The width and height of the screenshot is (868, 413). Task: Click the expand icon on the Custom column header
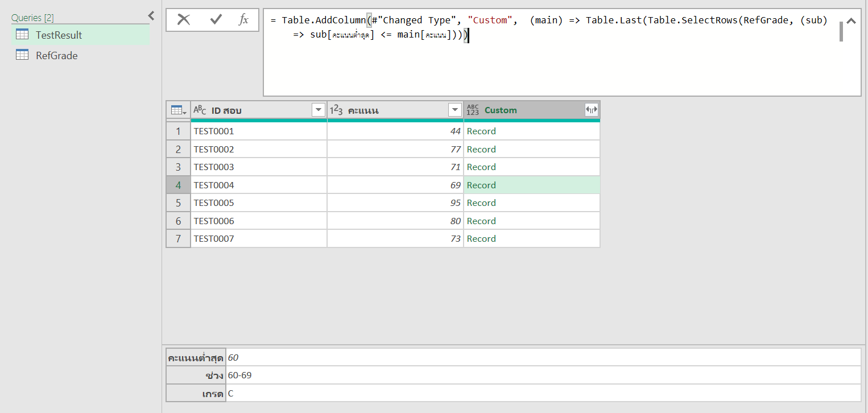[x=592, y=110]
